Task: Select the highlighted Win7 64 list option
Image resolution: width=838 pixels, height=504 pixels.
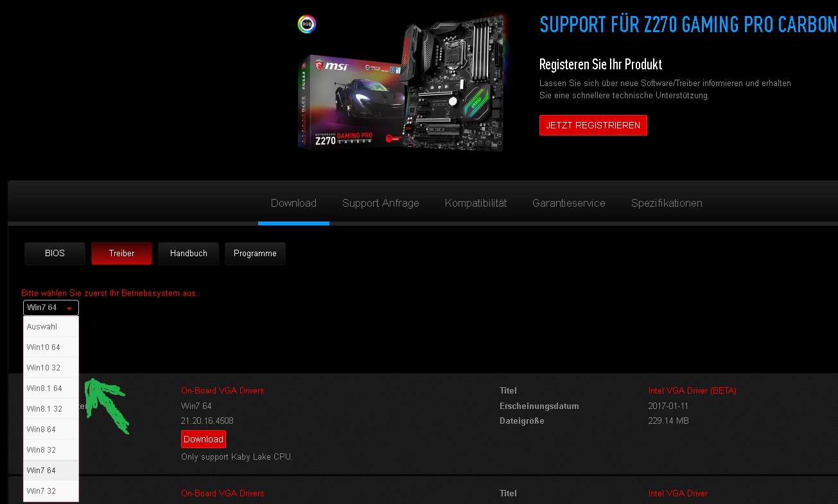Action: click(51, 470)
